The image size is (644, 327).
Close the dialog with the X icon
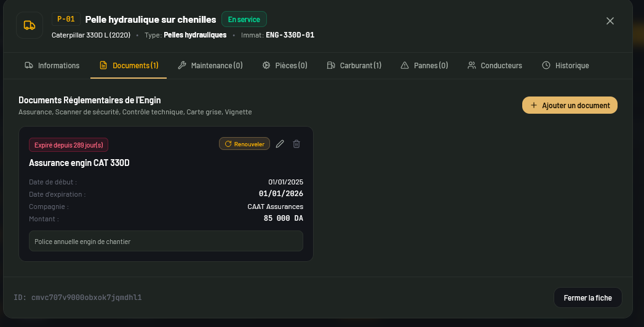610,21
